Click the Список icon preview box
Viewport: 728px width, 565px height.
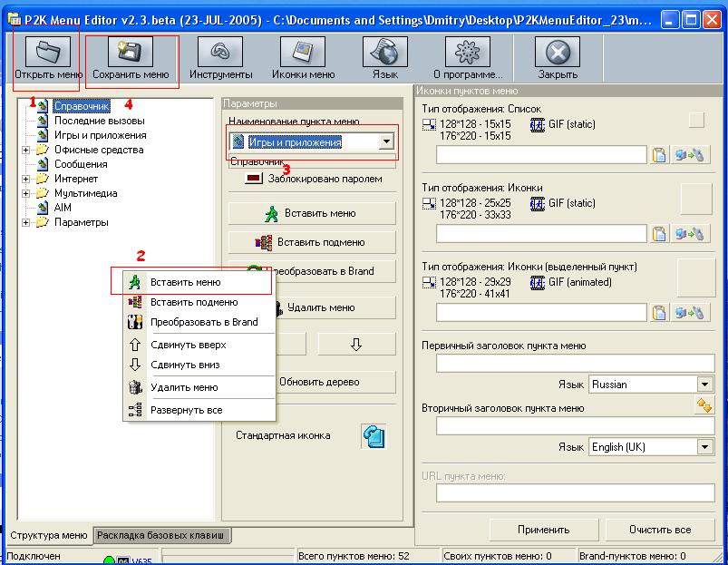click(x=696, y=121)
